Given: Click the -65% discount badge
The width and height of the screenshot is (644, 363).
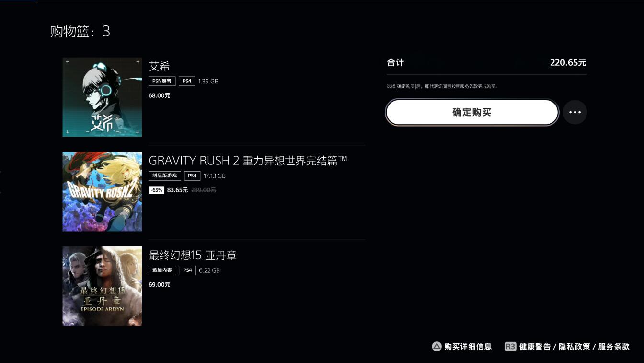Looking at the screenshot, I should click(x=157, y=190).
